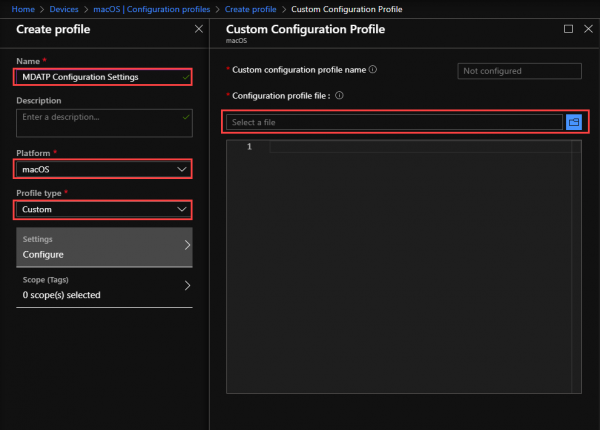
Task: Go to Devices in the breadcrumb
Action: coord(64,9)
